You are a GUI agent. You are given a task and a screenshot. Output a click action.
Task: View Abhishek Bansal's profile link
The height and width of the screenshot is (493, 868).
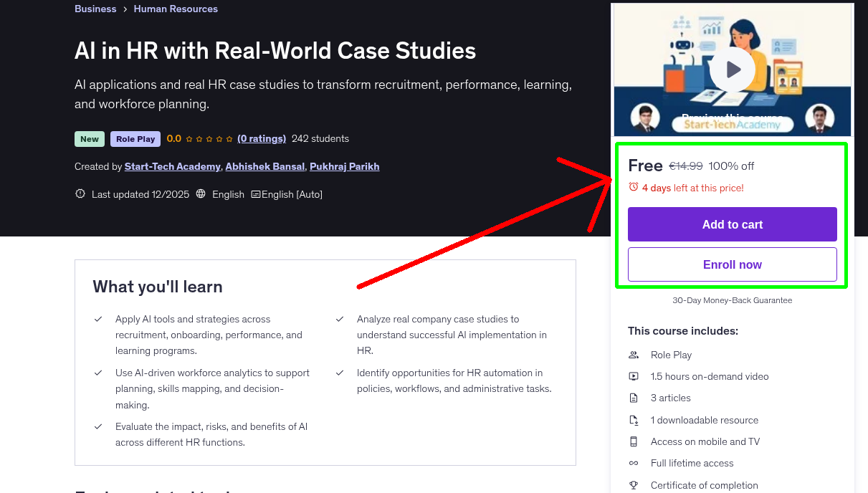click(x=264, y=166)
